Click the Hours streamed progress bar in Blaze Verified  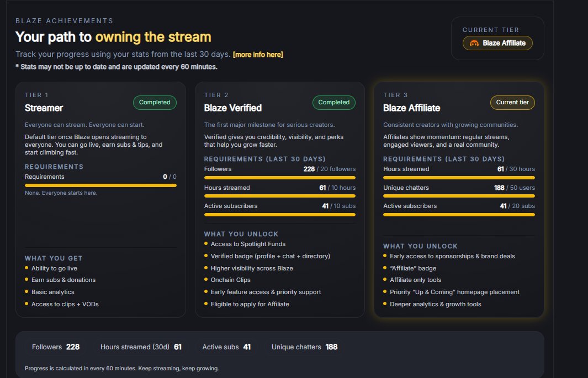pyautogui.click(x=280, y=196)
